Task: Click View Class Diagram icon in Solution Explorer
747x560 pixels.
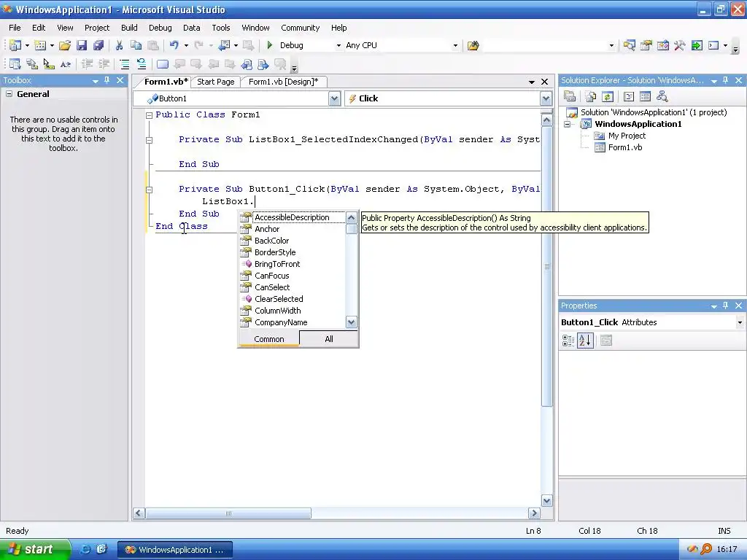Action: click(x=662, y=97)
